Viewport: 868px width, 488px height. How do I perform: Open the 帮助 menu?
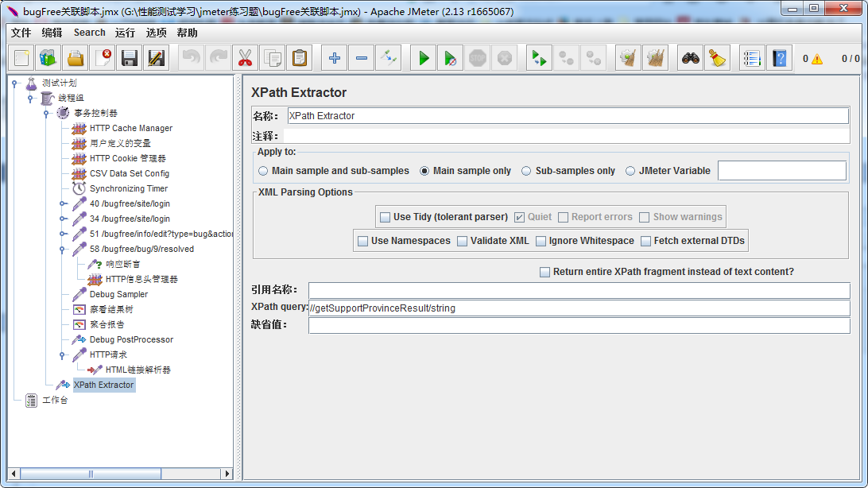(x=187, y=33)
